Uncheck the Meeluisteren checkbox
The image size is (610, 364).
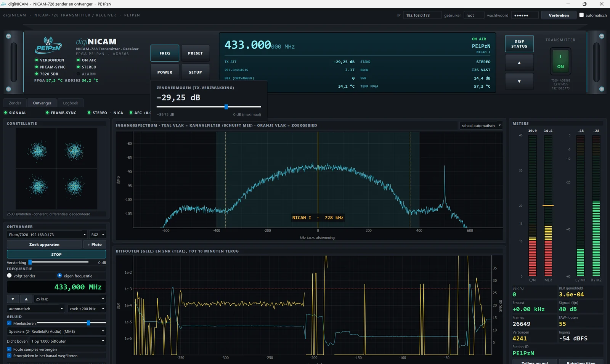coord(9,323)
